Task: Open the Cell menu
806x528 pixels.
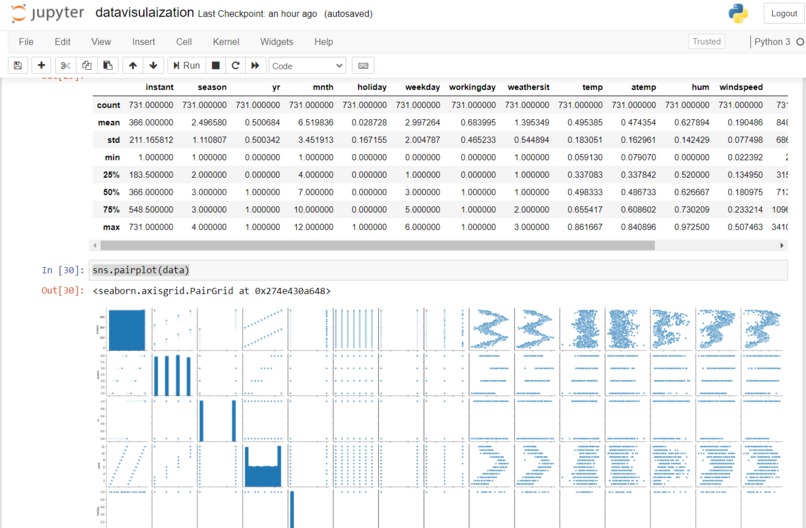Action: coord(184,42)
